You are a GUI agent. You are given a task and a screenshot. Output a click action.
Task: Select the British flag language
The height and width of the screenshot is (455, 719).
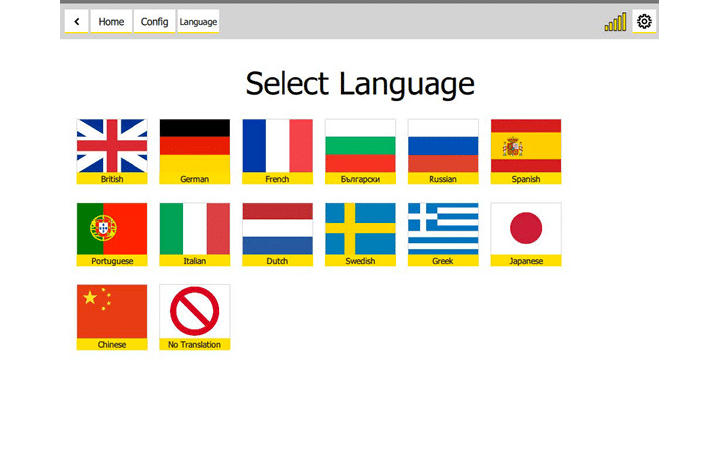click(112, 151)
